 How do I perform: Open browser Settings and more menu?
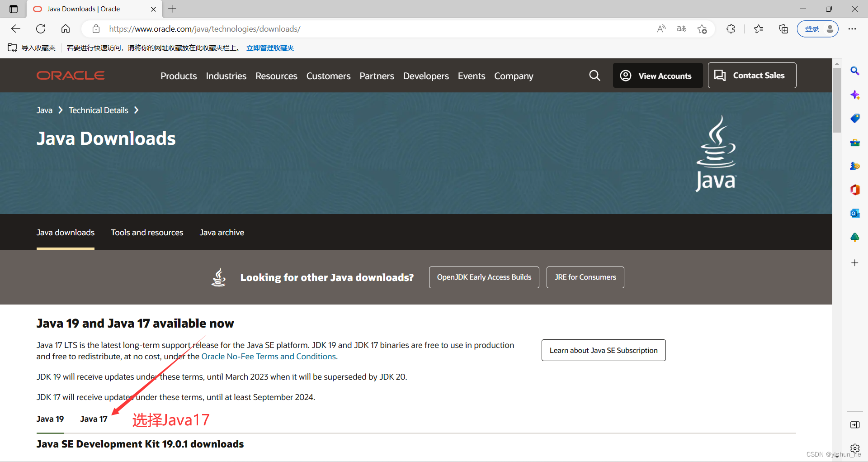852,29
